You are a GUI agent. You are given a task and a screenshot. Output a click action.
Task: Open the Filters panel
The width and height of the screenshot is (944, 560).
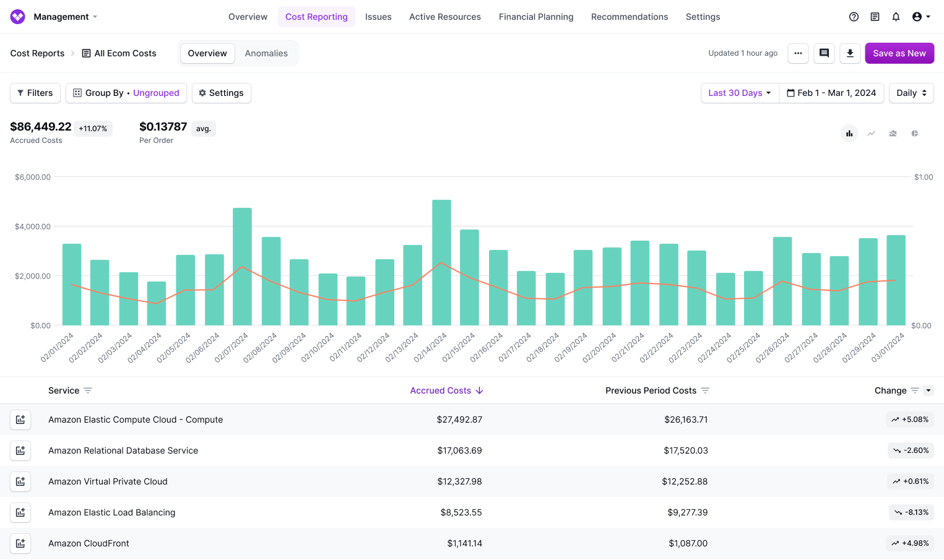[x=35, y=93]
